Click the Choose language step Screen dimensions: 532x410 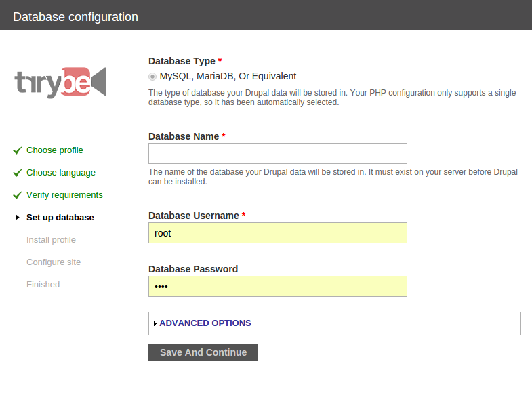pyautogui.click(x=61, y=173)
